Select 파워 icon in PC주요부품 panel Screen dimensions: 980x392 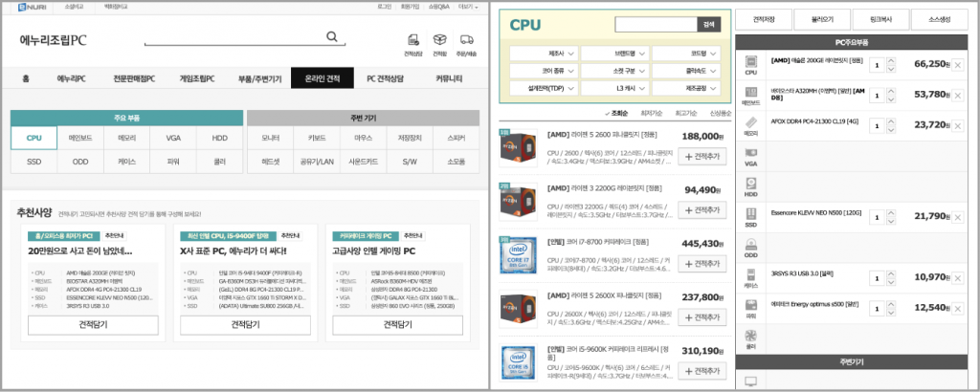tap(750, 306)
